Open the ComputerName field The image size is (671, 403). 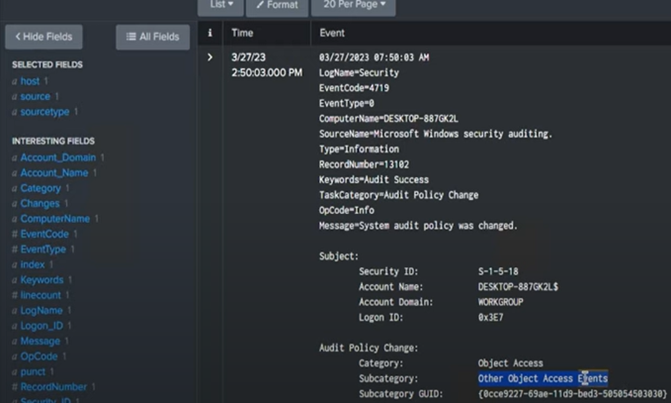[x=55, y=218]
